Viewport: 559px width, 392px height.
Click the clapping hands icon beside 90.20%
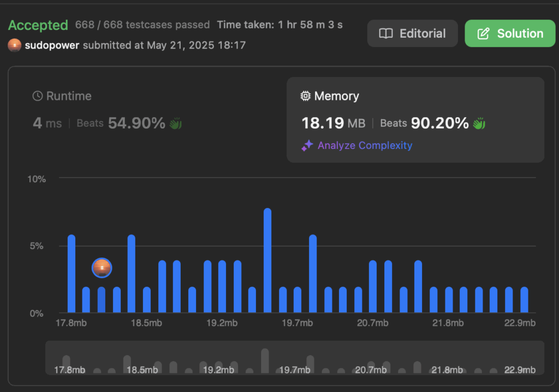479,123
